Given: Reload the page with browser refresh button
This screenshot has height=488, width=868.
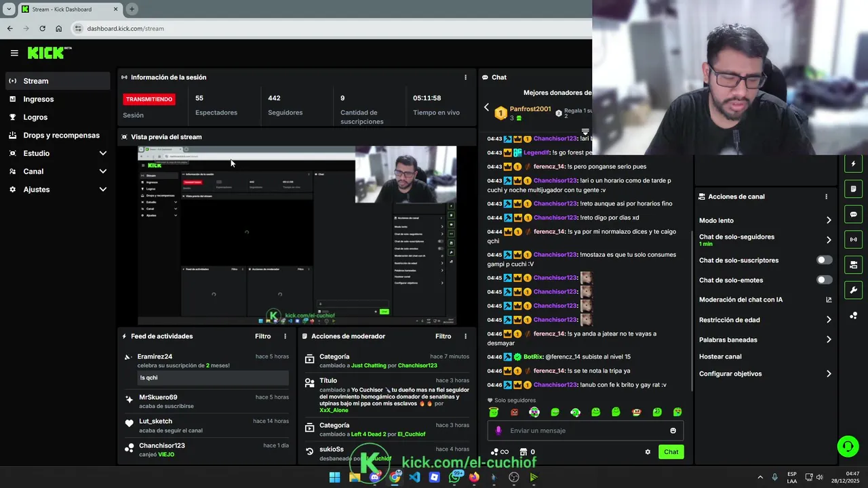Looking at the screenshot, I should [42, 28].
